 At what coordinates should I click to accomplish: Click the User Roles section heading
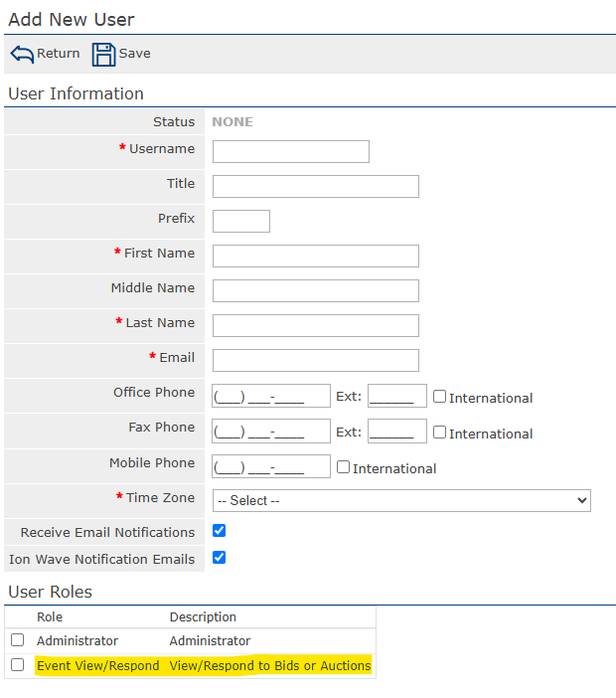click(51, 592)
